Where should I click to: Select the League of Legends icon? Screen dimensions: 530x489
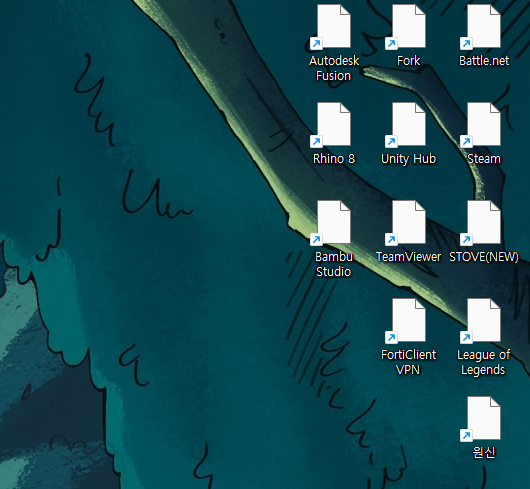click(x=481, y=321)
